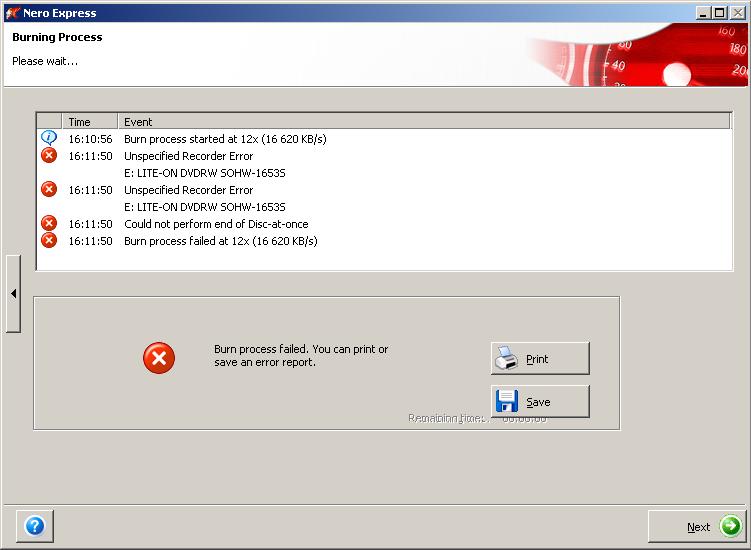Image resolution: width=751 pixels, height=550 pixels.
Task: Open help via the question mark icon
Action: (34, 526)
